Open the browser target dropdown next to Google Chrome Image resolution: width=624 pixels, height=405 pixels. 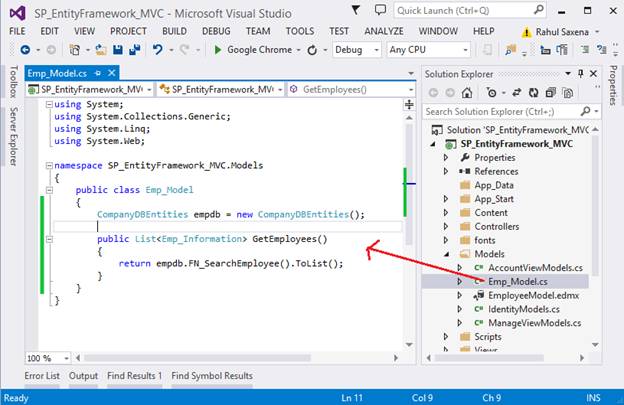click(x=298, y=50)
